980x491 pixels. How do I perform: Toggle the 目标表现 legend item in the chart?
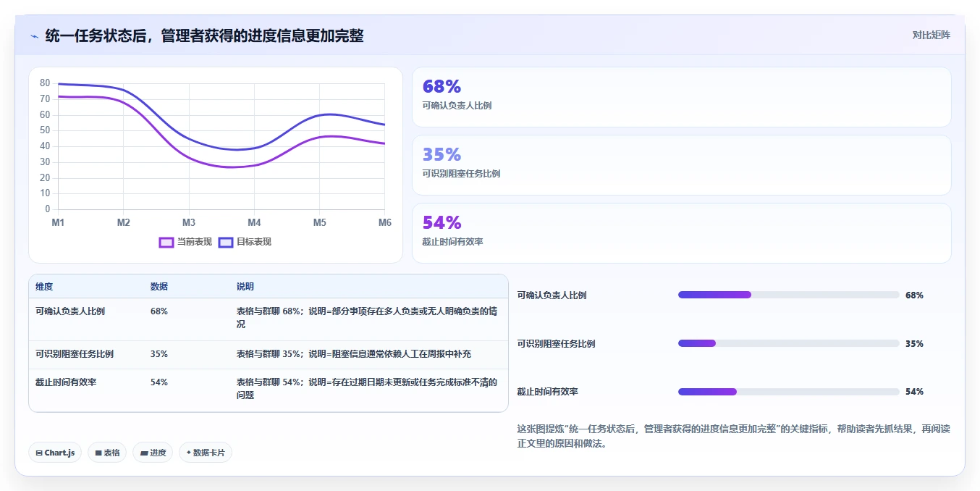point(245,242)
